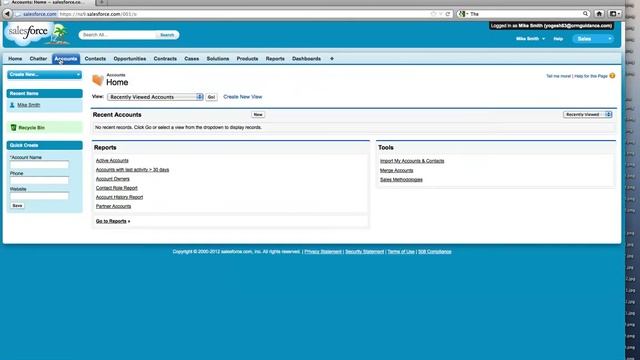Open the Account History Report link

point(119,197)
